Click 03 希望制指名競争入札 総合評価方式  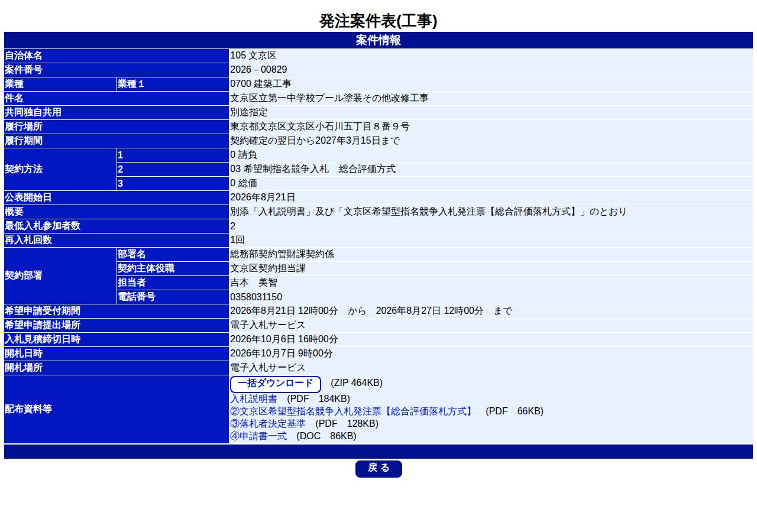[x=313, y=169]
